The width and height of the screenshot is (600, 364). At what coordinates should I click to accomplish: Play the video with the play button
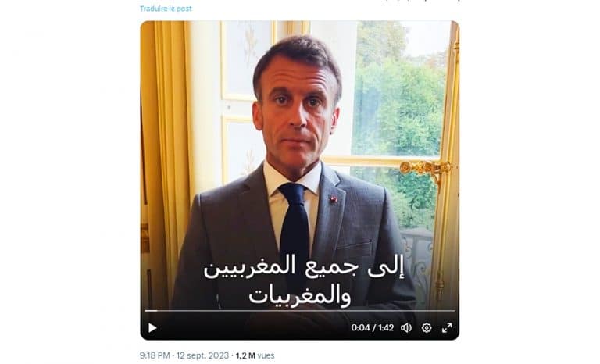pyautogui.click(x=152, y=328)
